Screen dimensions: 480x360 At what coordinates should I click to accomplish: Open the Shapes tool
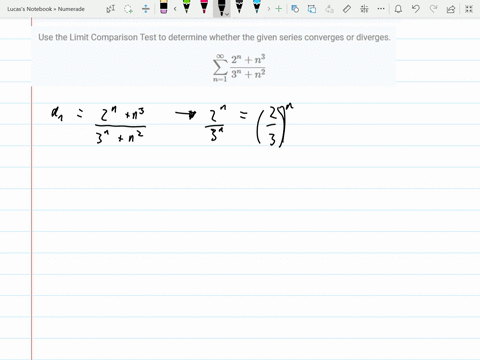[x=295, y=9]
